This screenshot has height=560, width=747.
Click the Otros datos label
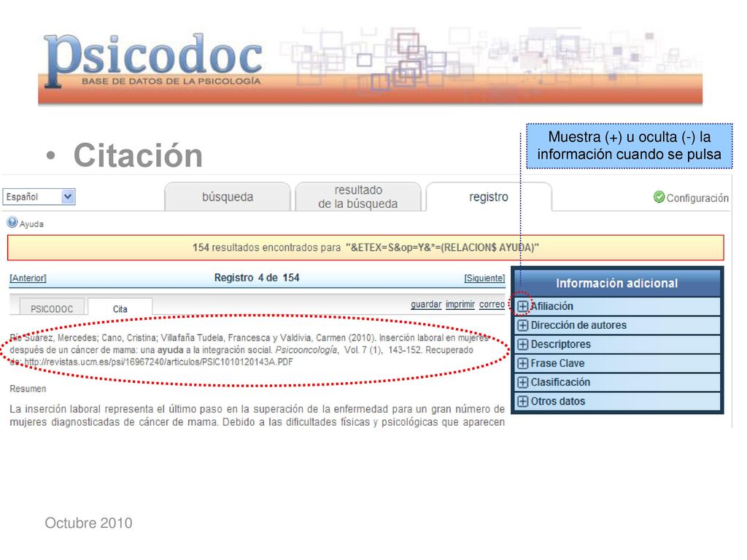(x=558, y=402)
